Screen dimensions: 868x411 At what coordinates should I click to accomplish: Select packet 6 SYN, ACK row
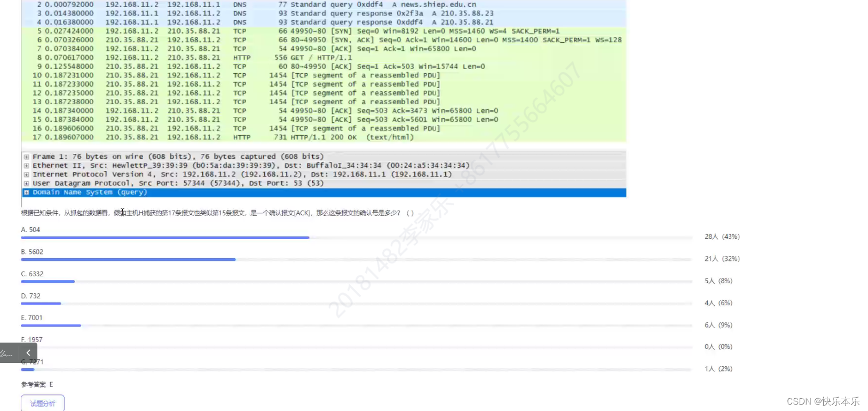tap(323, 40)
